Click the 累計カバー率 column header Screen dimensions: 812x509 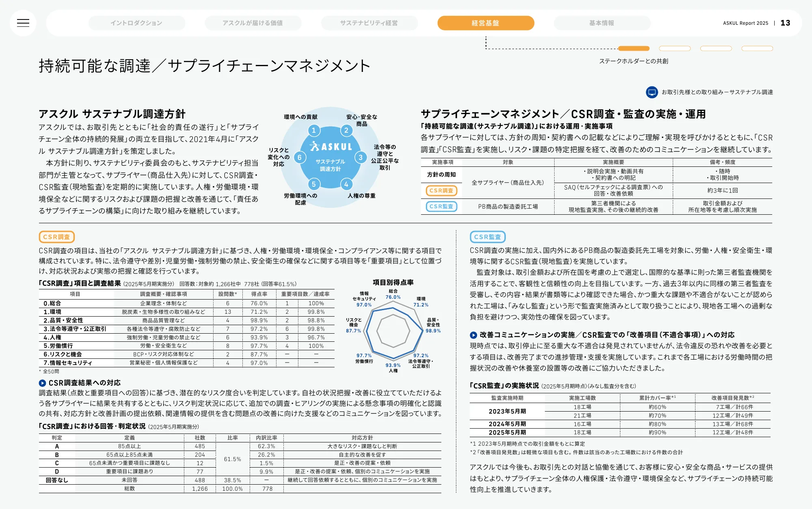click(x=657, y=398)
